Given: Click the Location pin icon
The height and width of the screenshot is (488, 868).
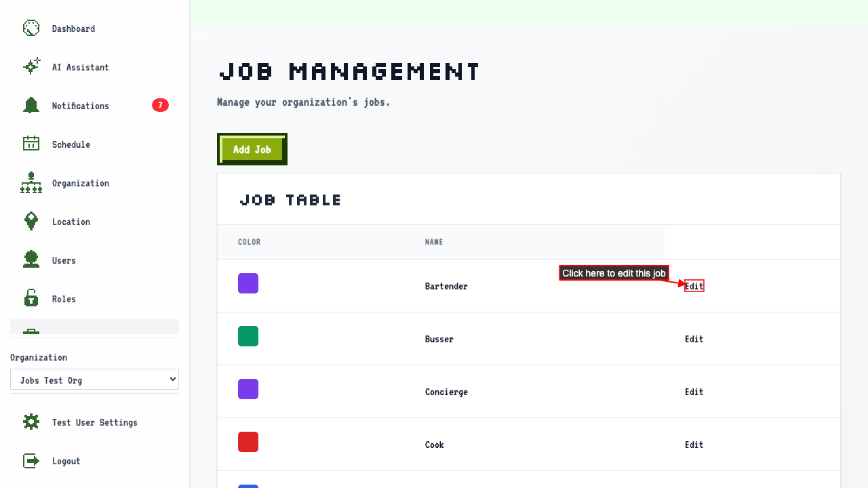Looking at the screenshot, I should point(31,221).
